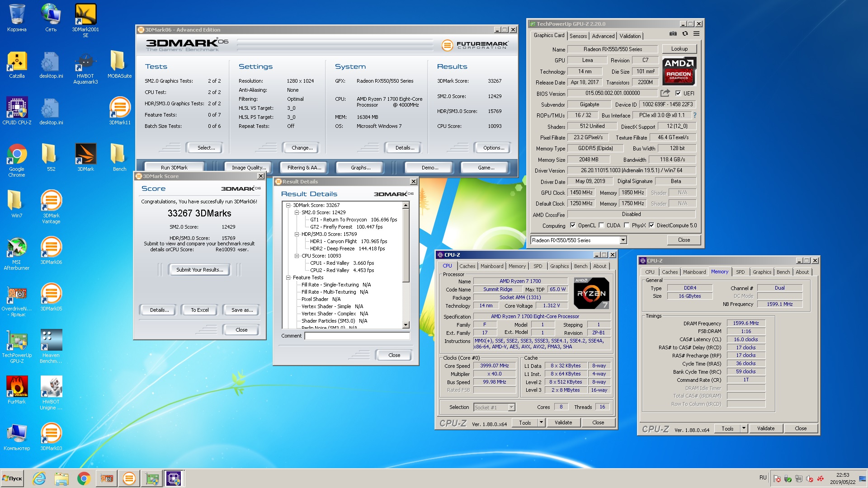
Task: Open the Mainboard tab in left CPU-Z window
Action: coord(492,266)
